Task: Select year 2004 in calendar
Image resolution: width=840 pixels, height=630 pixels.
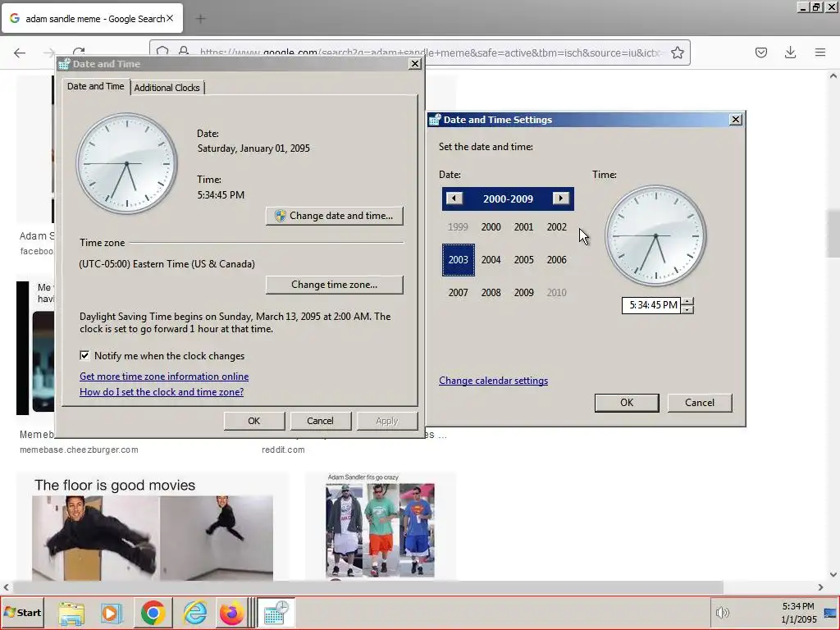Action: [x=491, y=260]
